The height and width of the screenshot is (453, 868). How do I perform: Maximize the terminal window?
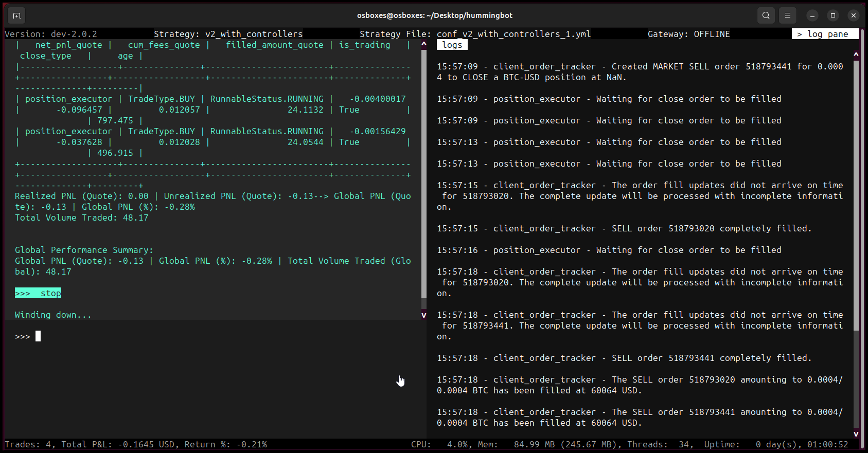point(833,15)
